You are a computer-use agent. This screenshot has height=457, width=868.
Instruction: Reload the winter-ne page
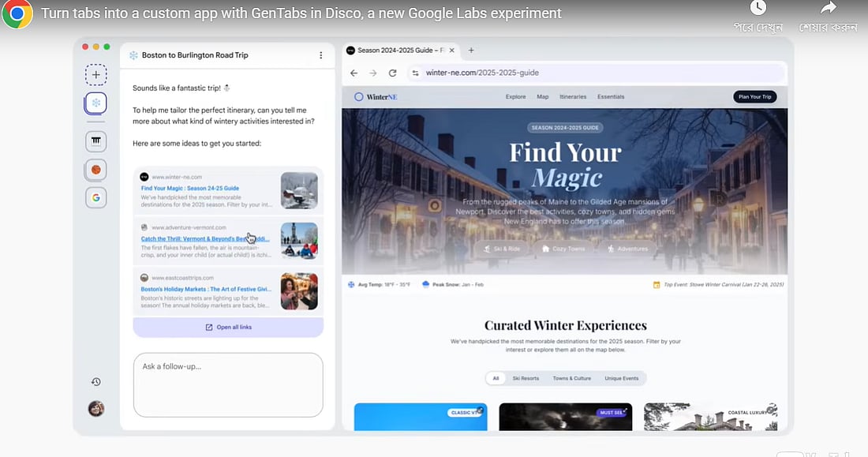[x=392, y=73]
